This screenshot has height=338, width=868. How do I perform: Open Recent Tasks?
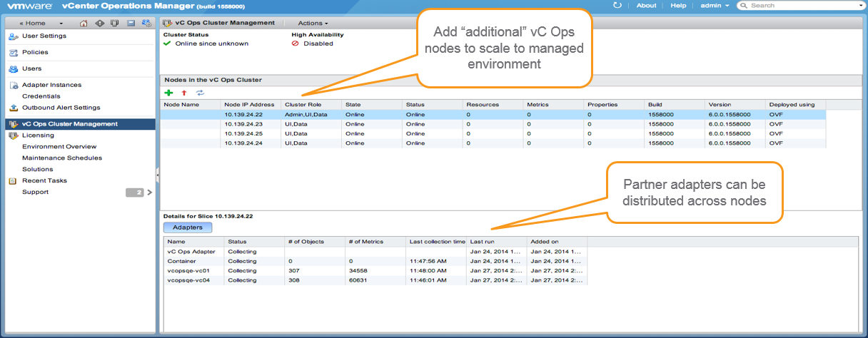click(x=44, y=180)
